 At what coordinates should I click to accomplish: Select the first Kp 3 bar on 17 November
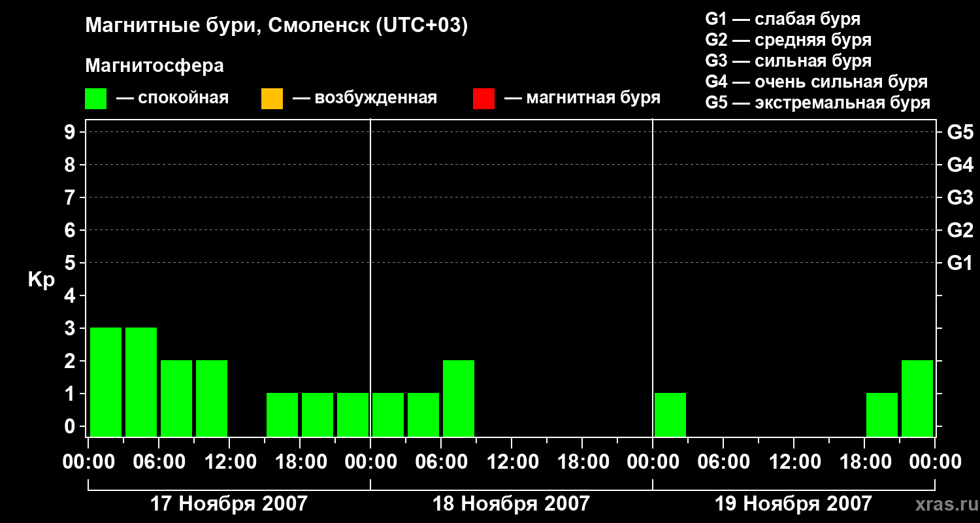click(x=106, y=382)
